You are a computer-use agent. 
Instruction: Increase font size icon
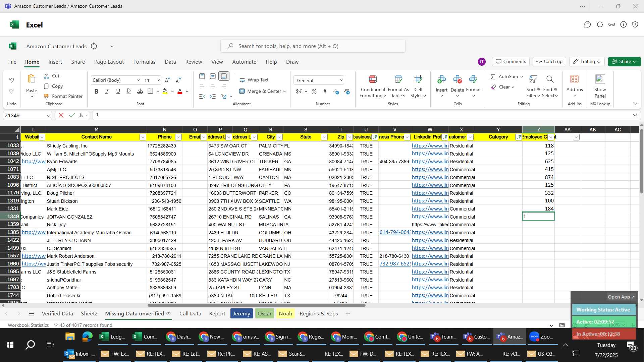(x=167, y=80)
